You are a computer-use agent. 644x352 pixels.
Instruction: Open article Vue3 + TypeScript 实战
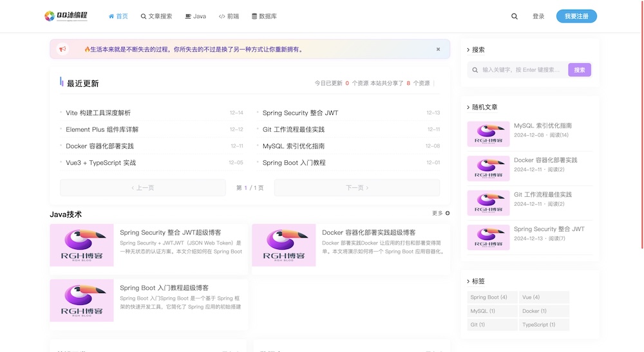(100, 162)
